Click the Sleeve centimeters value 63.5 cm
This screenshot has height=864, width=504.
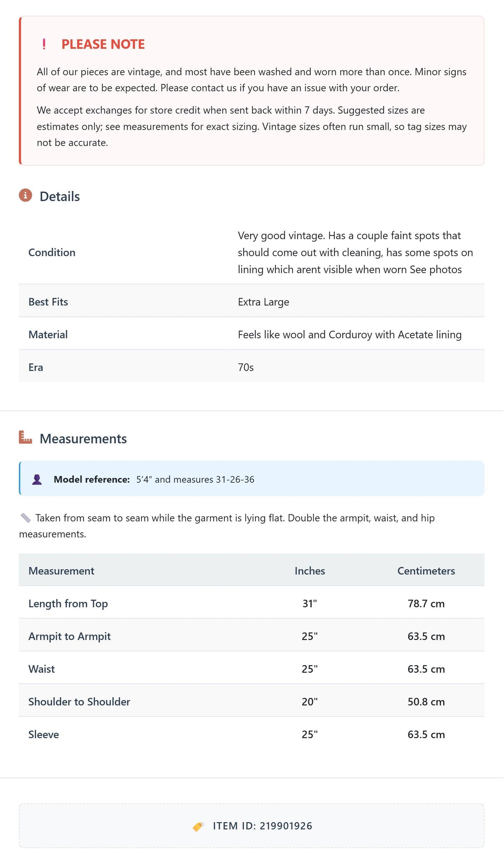[427, 735]
